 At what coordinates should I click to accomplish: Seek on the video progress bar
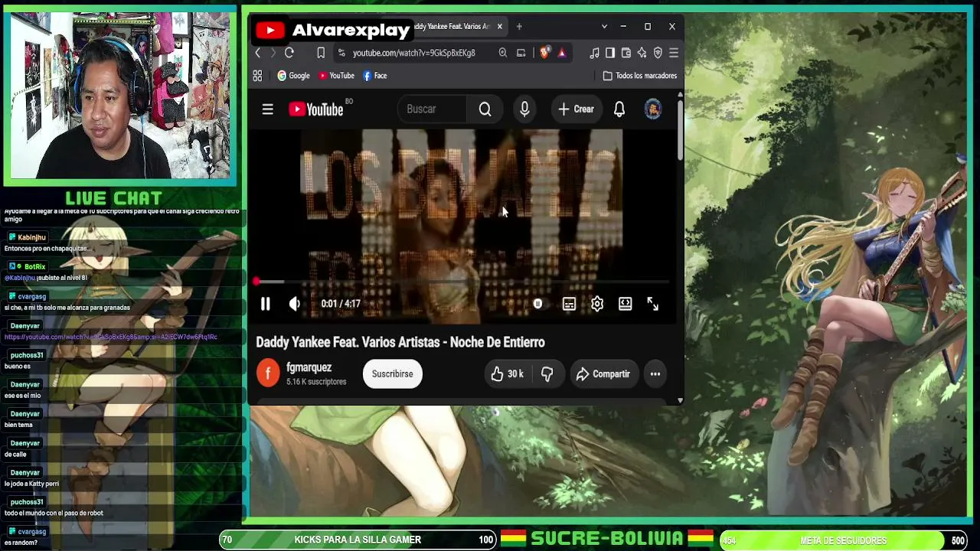tap(462, 282)
